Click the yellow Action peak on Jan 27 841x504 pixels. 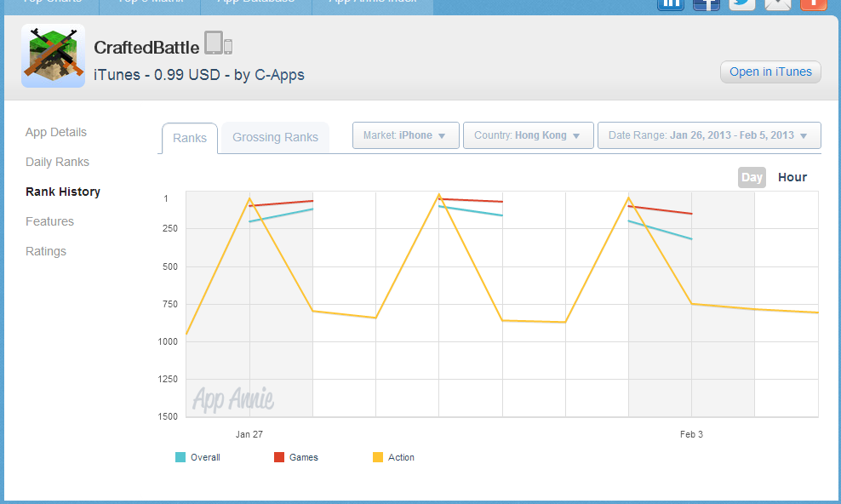pyautogui.click(x=249, y=199)
